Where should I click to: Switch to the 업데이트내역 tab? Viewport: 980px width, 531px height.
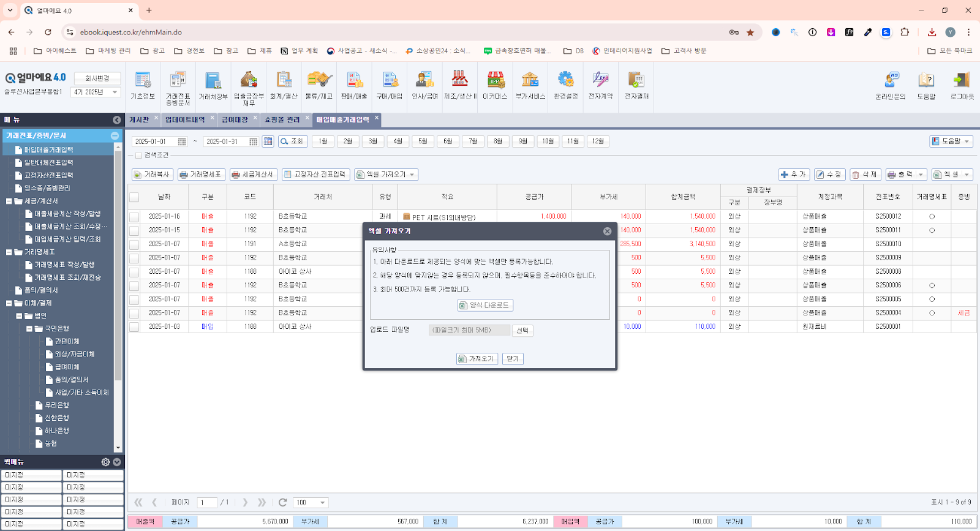coord(185,119)
